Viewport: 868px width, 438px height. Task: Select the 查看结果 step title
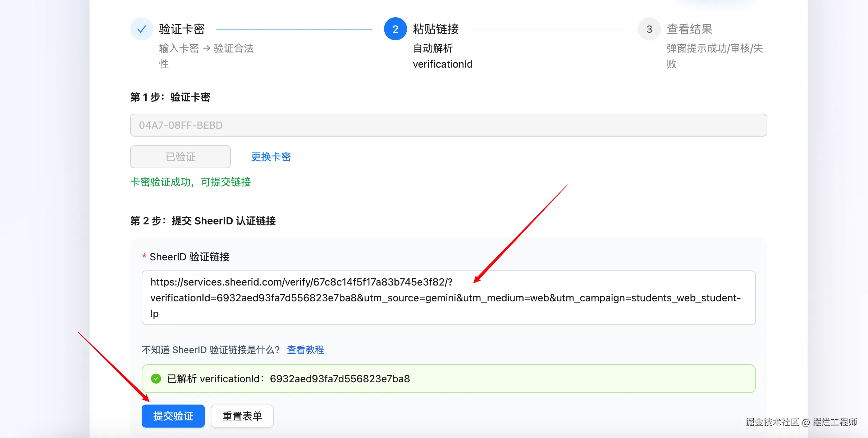coord(689,29)
